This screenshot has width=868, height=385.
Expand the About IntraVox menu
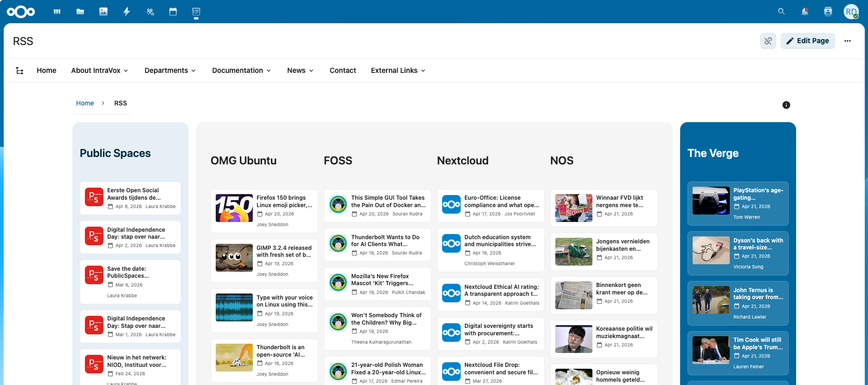100,71
